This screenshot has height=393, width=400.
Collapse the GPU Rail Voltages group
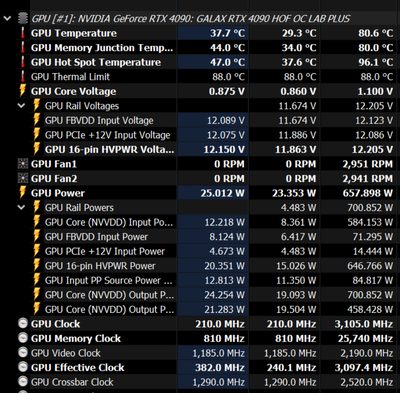pyautogui.click(x=21, y=106)
